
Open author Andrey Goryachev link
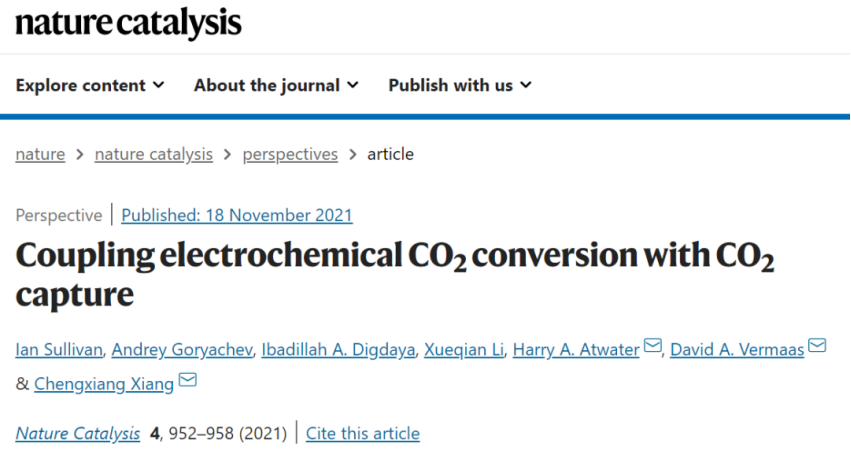click(182, 349)
